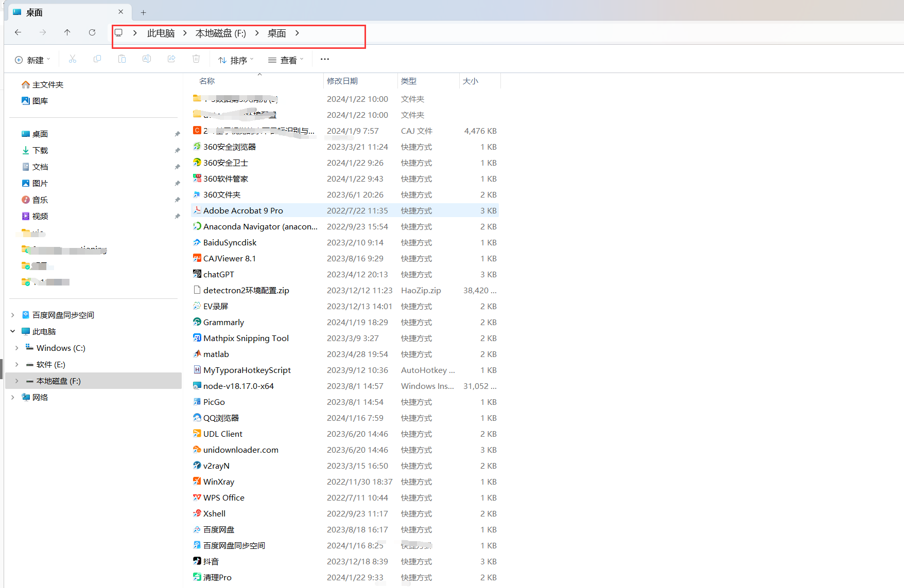The height and width of the screenshot is (588, 904).
Task: Collapse the 此电脑 tree node
Action: tap(13, 331)
